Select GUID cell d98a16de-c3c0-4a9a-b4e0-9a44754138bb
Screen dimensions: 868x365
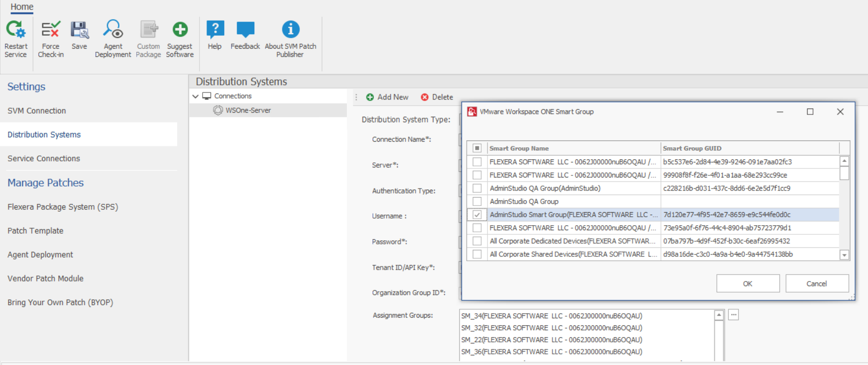tap(750, 254)
